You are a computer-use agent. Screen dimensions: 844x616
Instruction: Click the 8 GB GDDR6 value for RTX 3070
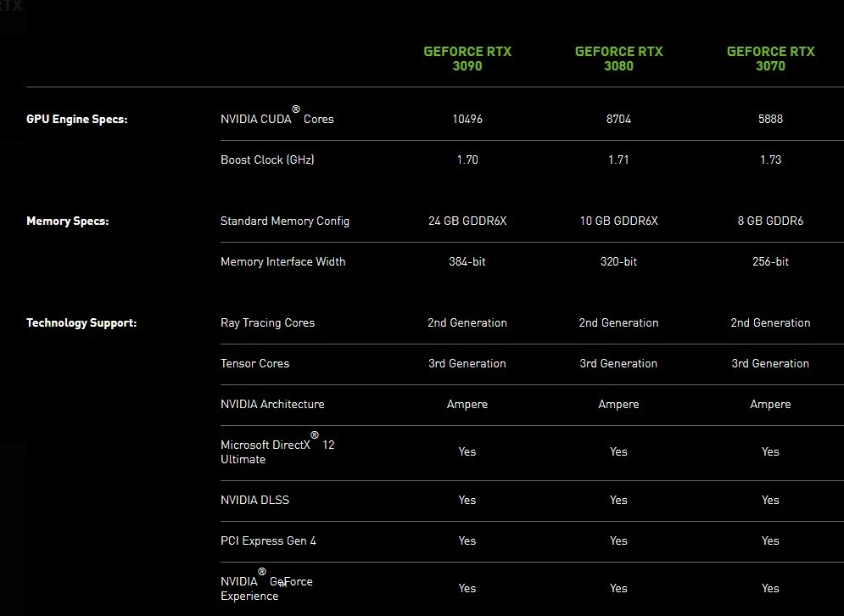770,221
